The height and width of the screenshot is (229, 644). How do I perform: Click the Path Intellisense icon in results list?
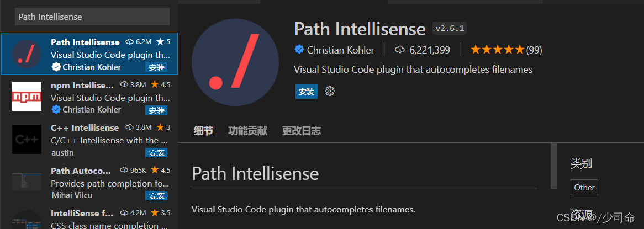click(x=27, y=54)
